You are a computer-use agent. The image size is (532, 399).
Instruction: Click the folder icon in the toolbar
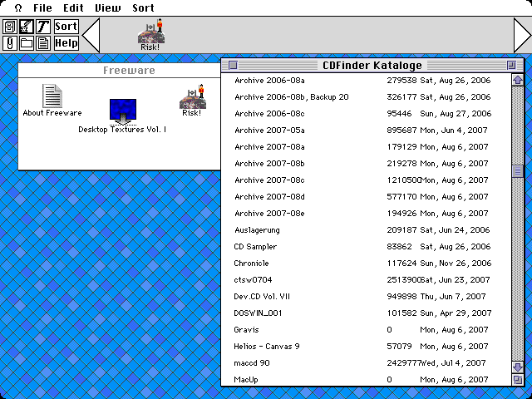click(x=26, y=43)
